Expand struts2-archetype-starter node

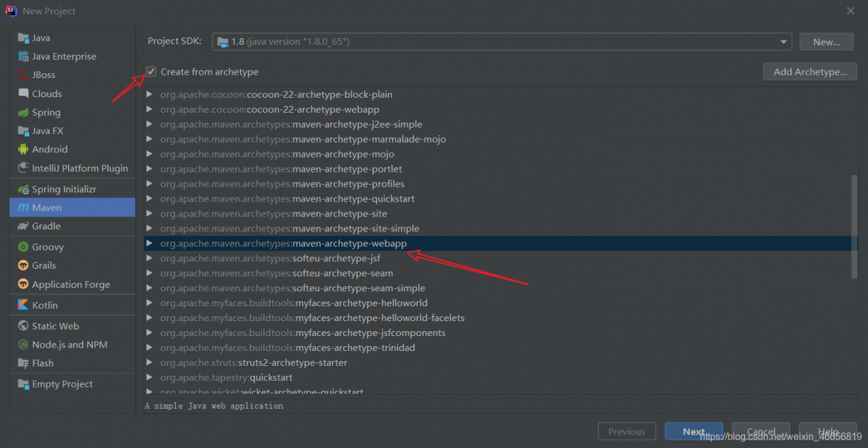[150, 362]
